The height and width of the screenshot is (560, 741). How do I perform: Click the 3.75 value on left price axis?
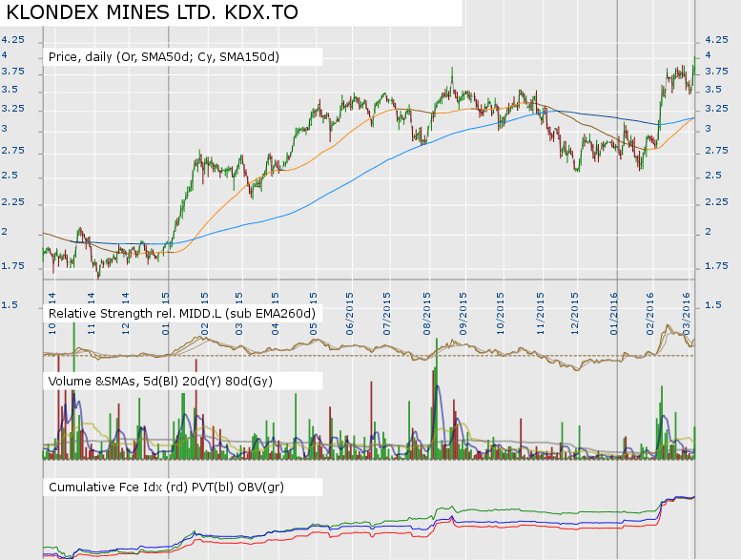[x=12, y=72]
